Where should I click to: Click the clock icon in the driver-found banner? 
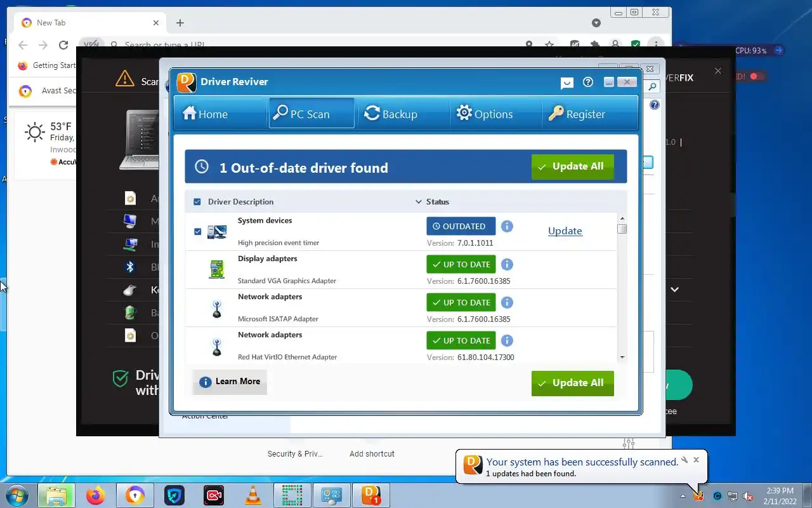[201, 166]
